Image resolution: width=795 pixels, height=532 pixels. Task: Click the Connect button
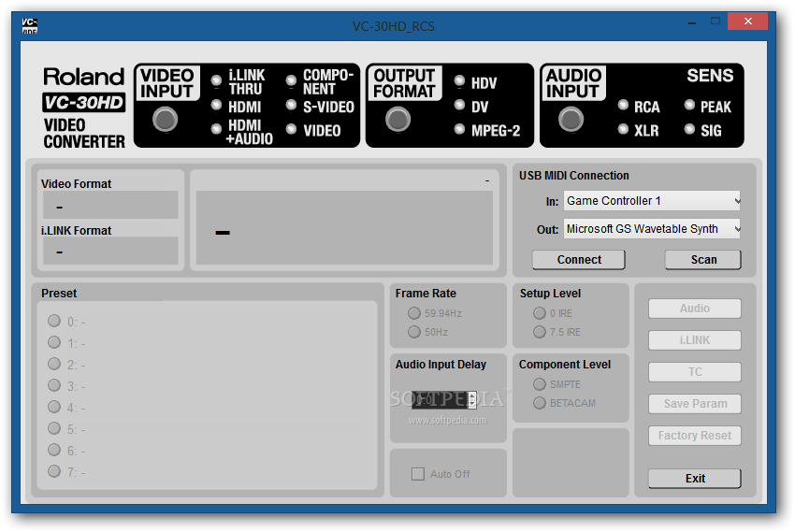(x=579, y=259)
